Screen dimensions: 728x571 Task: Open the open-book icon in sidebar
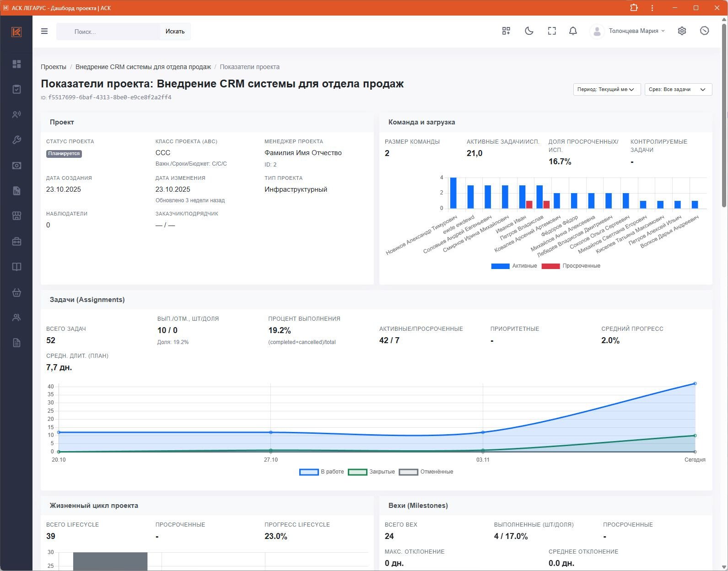16,267
